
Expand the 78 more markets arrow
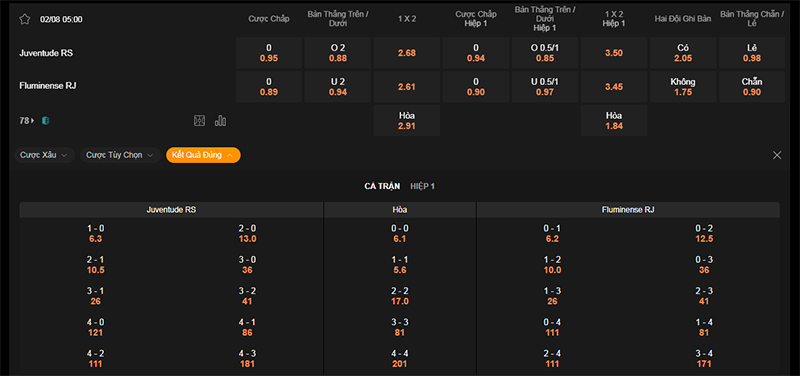(x=27, y=121)
